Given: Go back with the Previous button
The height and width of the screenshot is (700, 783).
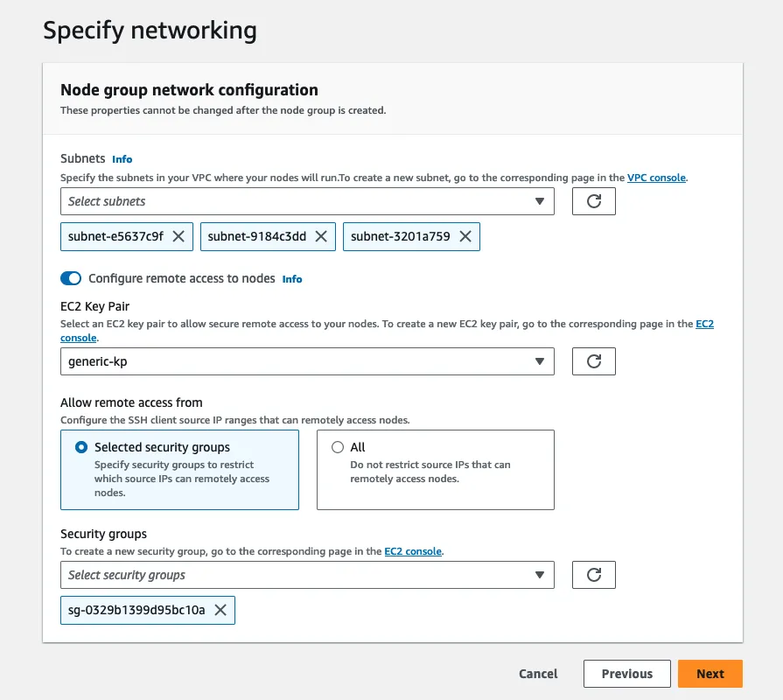Looking at the screenshot, I should [x=626, y=674].
